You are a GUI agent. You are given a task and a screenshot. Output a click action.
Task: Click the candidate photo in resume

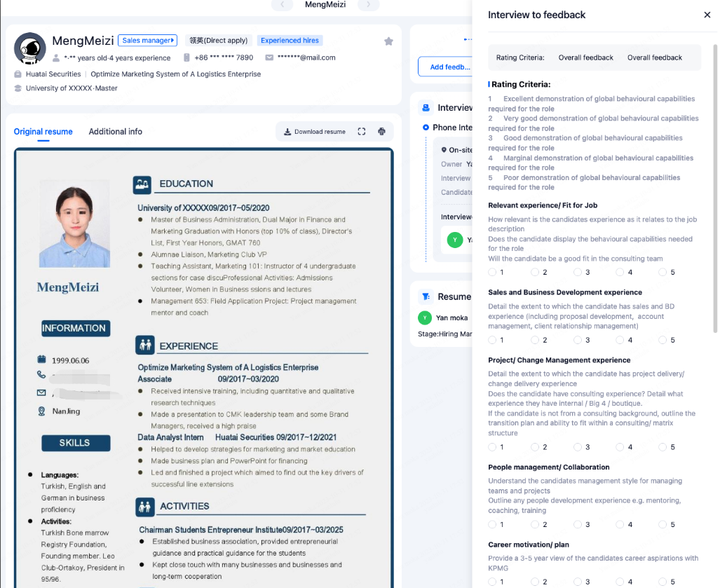(x=74, y=224)
